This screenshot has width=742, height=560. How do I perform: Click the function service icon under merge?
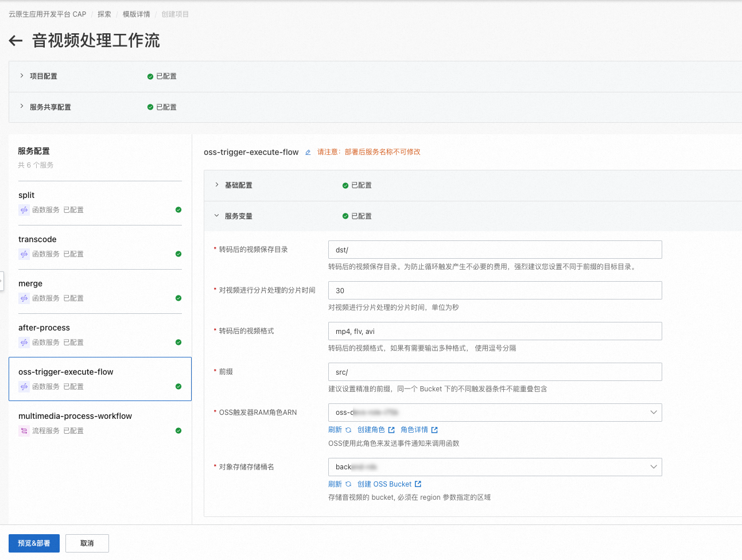24,298
